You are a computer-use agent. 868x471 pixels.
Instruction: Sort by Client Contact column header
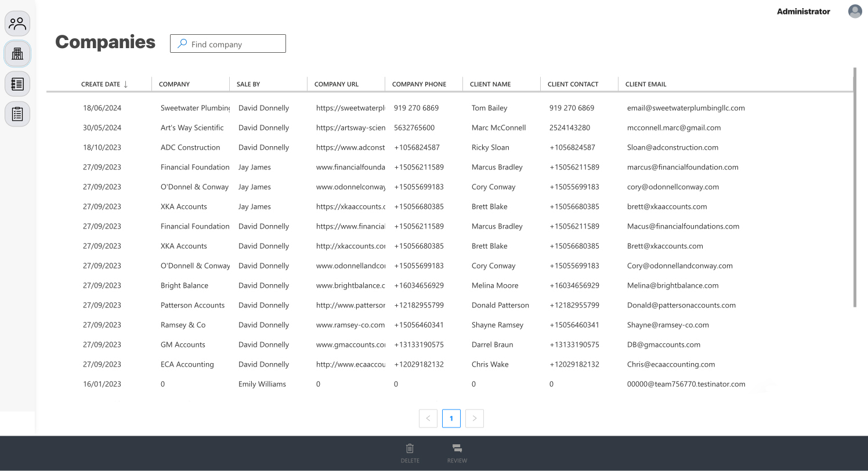point(573,84)
